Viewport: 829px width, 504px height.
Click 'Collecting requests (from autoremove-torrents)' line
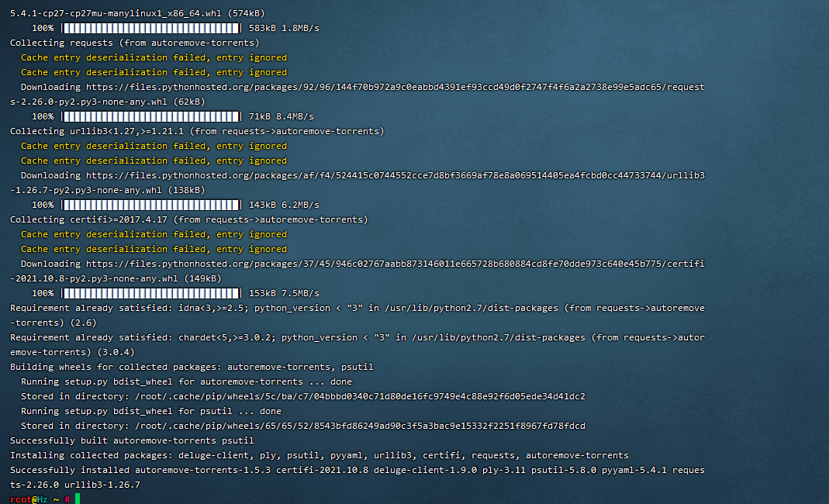pyautogui.click(x=135, y=43)
